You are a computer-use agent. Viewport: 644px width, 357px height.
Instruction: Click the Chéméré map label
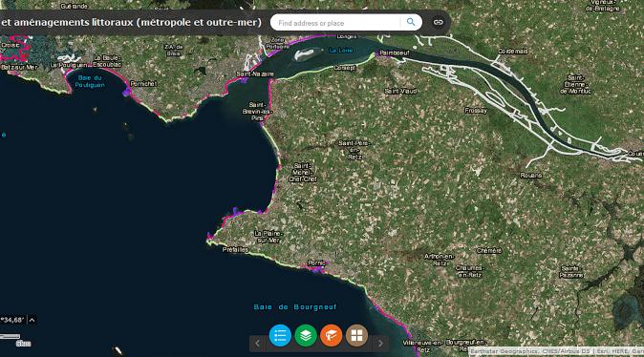tap(489, 250)
